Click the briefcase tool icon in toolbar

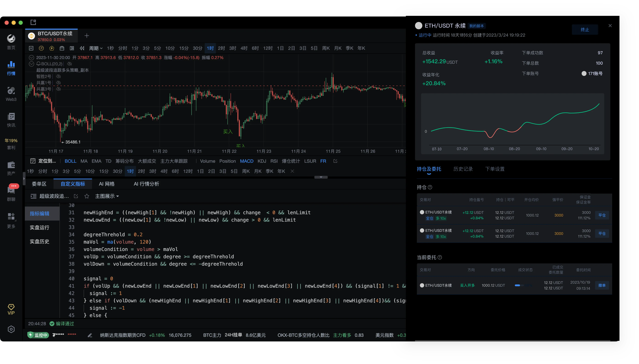pyautogui.click(x=62, y=48)
